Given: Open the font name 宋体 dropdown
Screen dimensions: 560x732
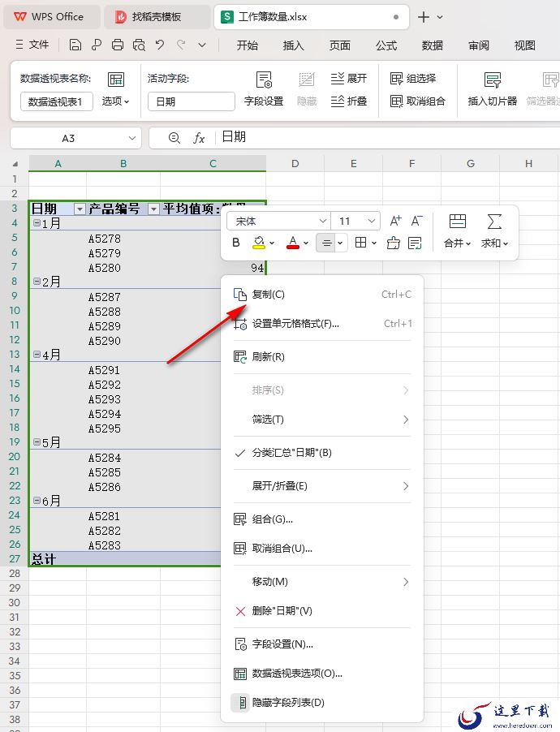Looking at the screenshot, I should pyautogui.click(x=322, y=221).
